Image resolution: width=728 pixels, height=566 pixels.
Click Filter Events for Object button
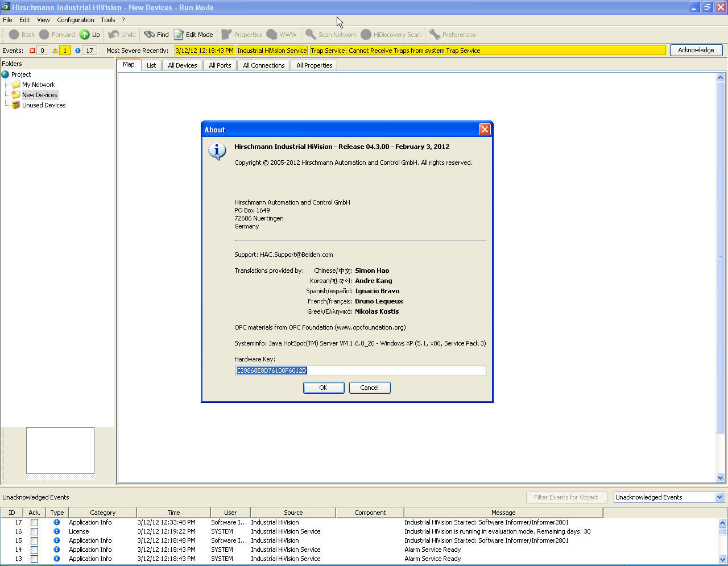(x=566, y=497)
